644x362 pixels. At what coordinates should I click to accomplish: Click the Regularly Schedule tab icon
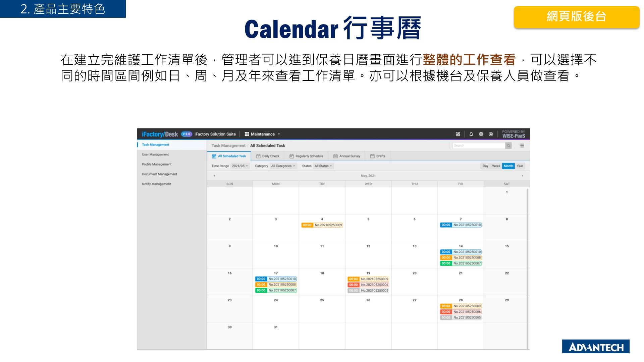[291, 156]
